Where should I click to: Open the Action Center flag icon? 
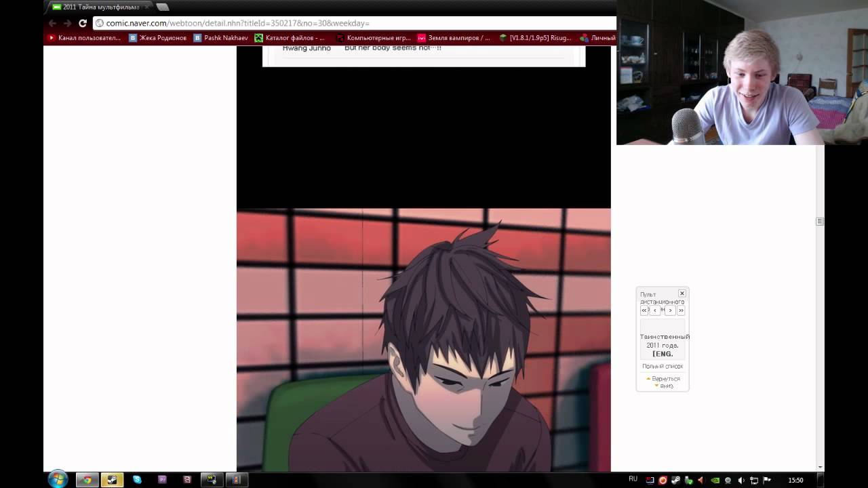click(x=766, y=481)
